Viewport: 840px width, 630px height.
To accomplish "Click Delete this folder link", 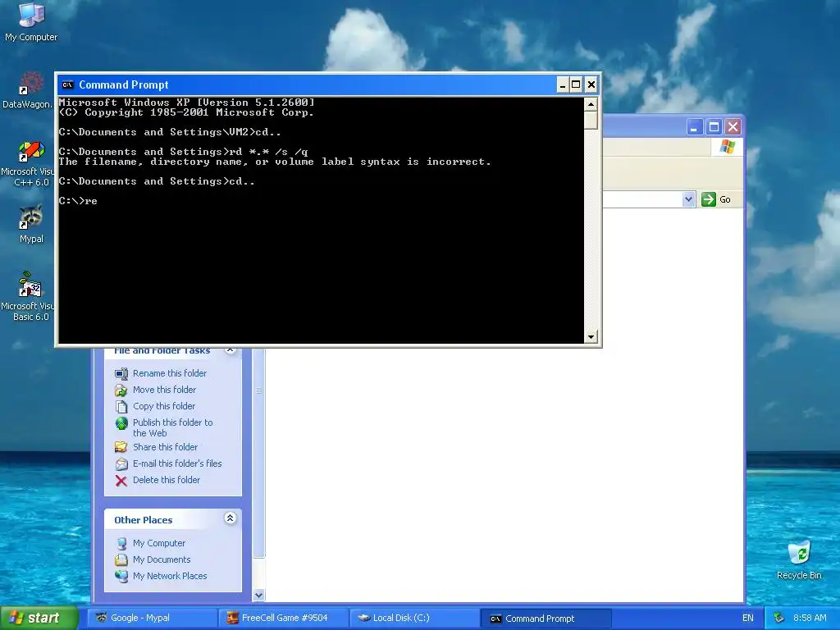I will pos(166,481).
